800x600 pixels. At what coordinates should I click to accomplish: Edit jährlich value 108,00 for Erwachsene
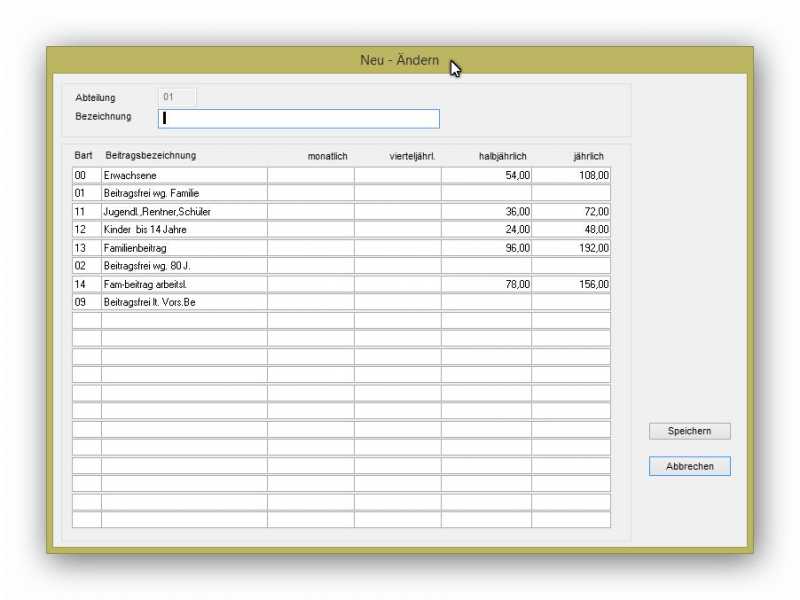(x=571, y=175)
